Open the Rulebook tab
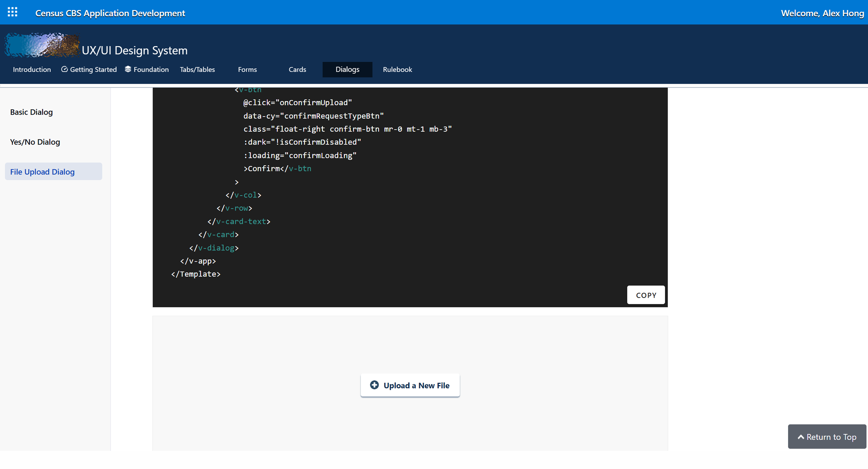 point(397,69)
